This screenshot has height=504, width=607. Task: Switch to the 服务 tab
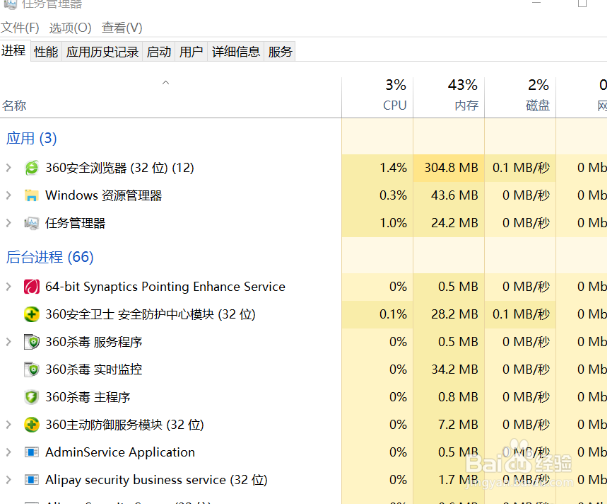point(280,51)
